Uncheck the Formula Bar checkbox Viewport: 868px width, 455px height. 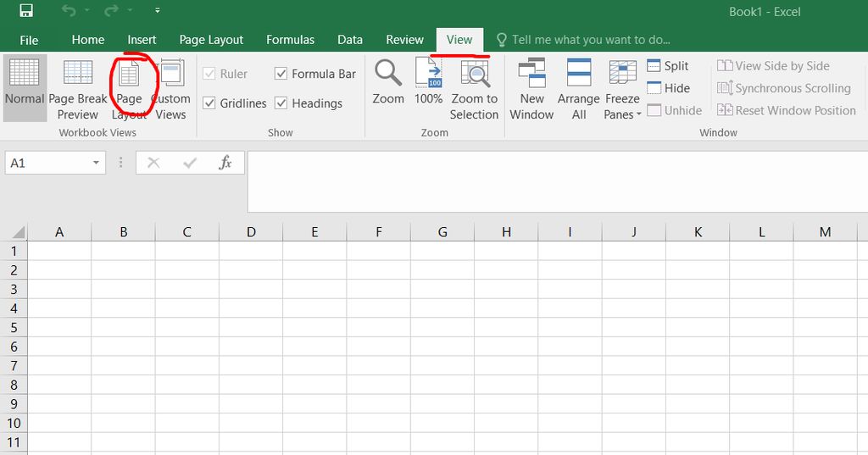click(x=281, y=74)
